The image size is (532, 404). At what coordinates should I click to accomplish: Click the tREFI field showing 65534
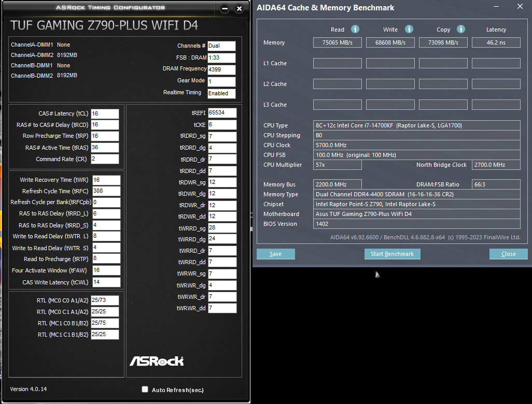pos(222,113)
